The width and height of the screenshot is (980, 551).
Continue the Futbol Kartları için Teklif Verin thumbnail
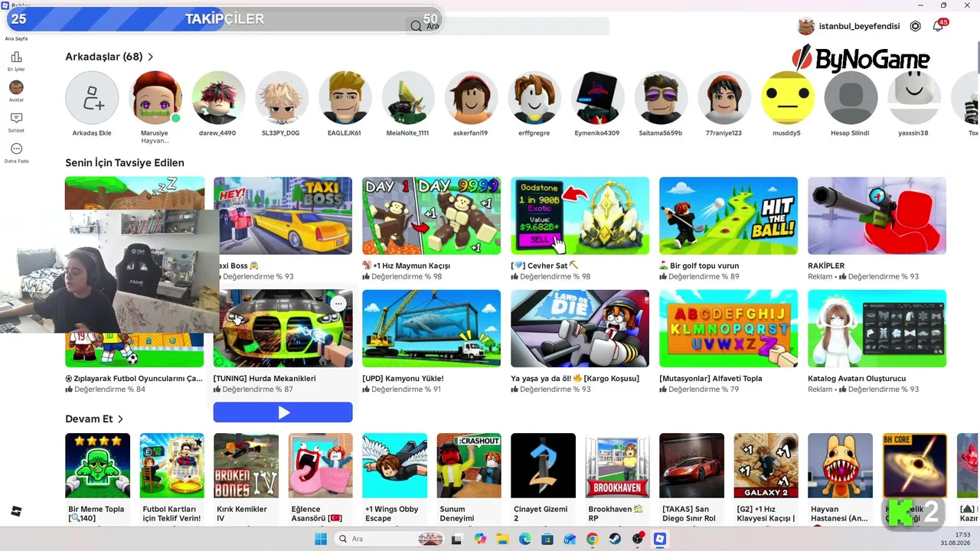point(172,465)
